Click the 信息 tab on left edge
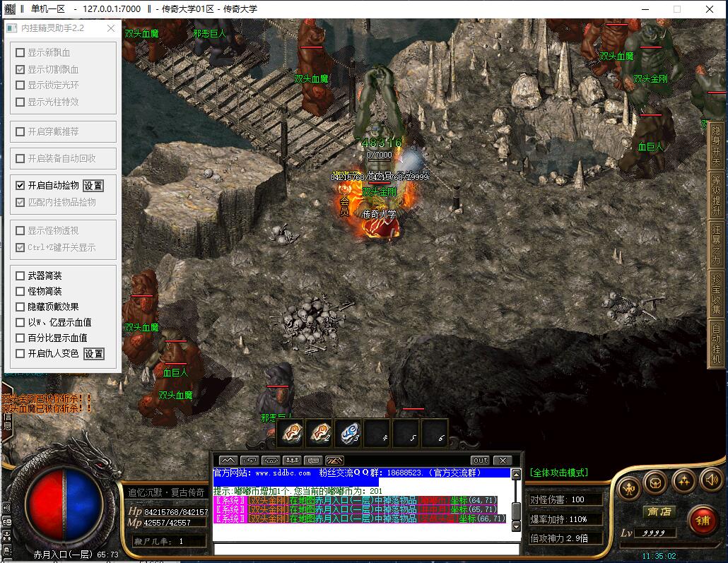 [x=8, y=421]
